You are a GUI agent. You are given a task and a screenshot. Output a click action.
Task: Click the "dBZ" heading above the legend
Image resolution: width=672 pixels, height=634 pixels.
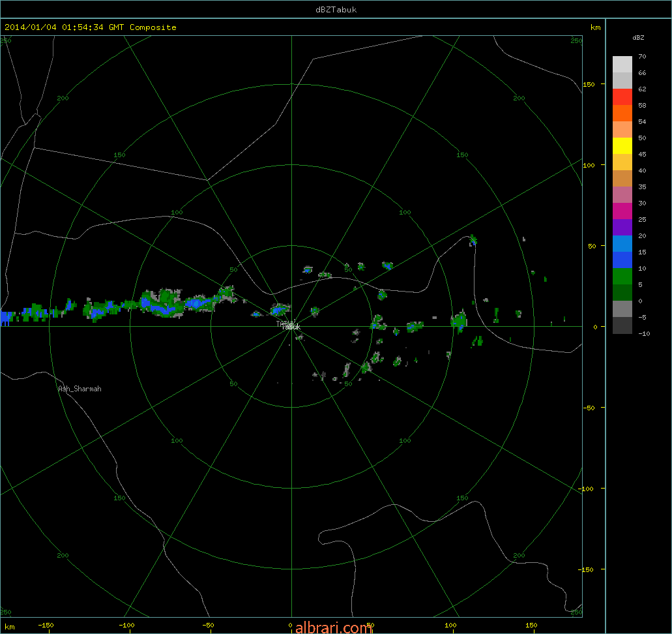(638, 37)
